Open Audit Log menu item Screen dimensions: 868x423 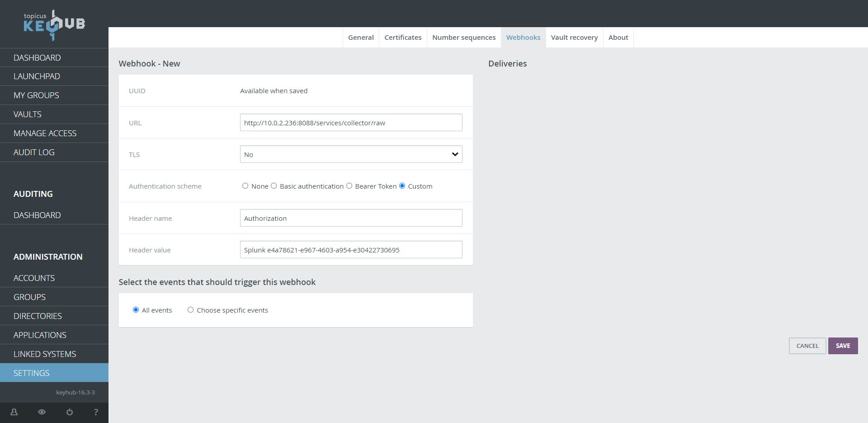(54, 152)
